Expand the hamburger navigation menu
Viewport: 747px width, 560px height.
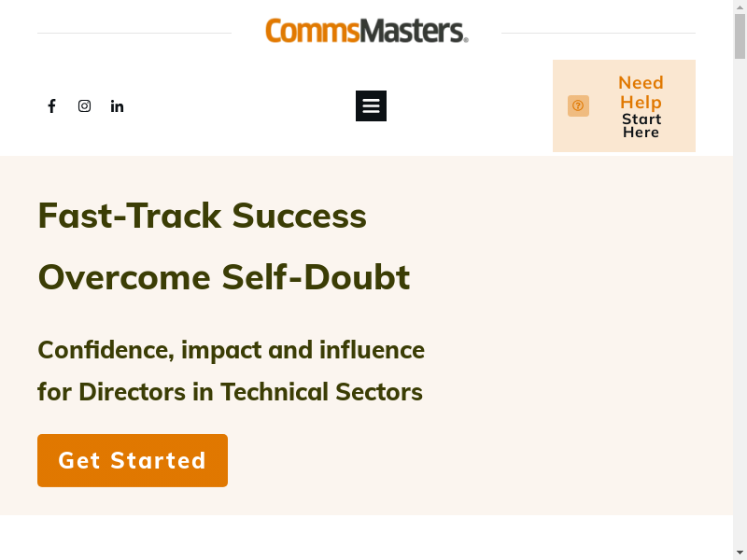pos(371,106)
